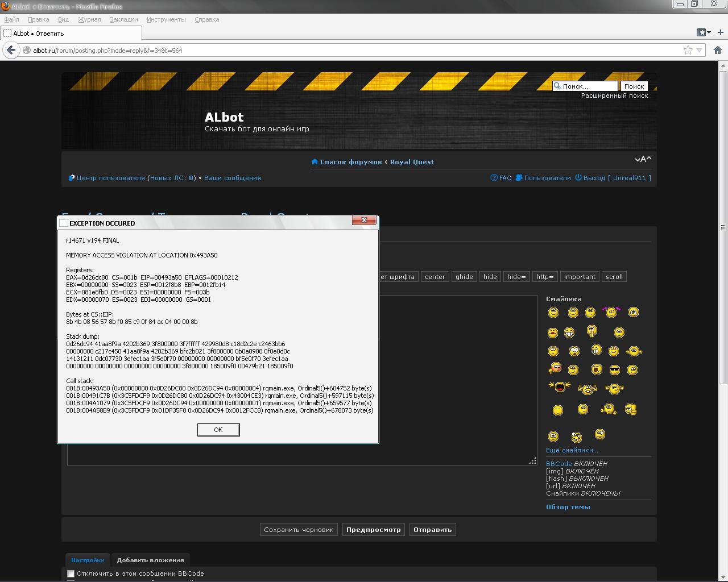Viewport: 728px width, 582px height.
Task: Check 'Отключить в этом сообщении BBCode' box
Action: (71, 574)
